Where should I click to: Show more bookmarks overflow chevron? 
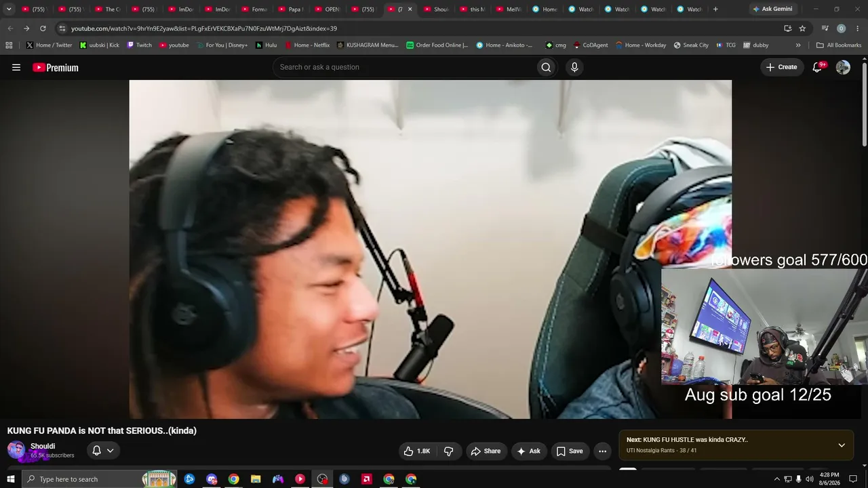click(x=798, y=45)
